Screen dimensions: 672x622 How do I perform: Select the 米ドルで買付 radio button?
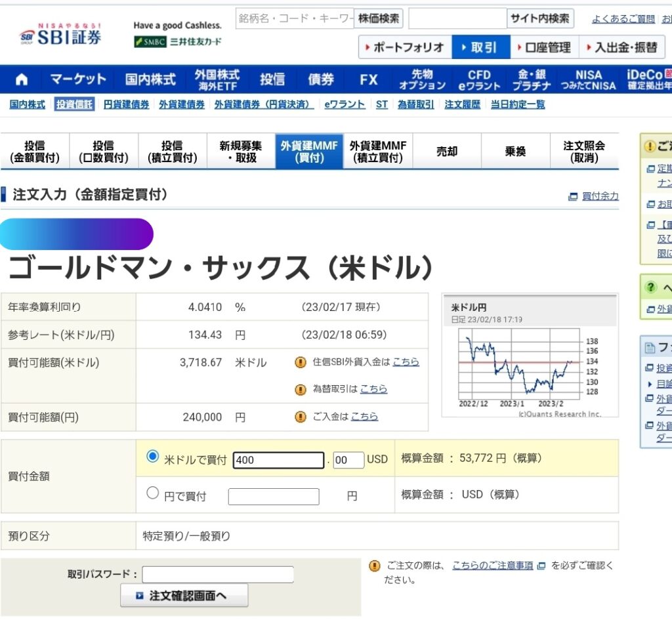coord(154,457)
